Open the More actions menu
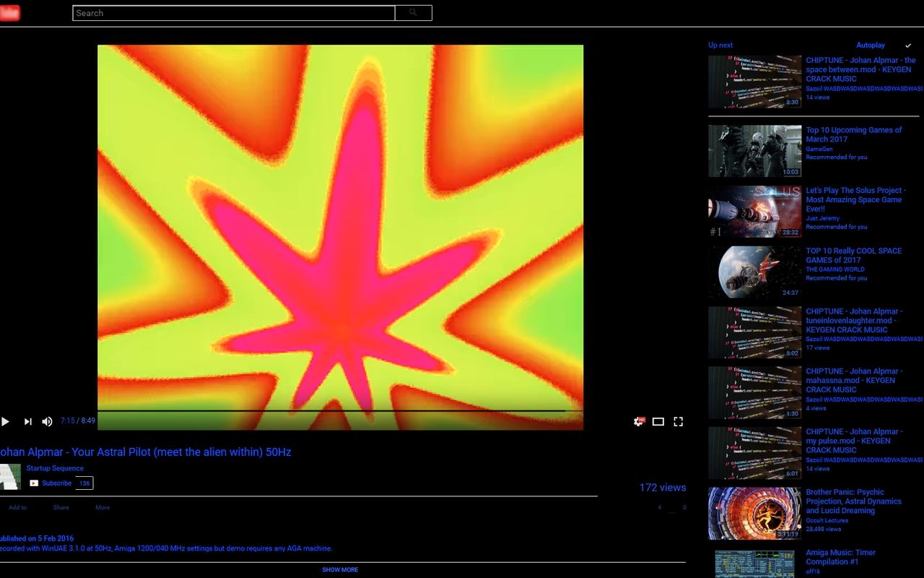 coord(103,508)
